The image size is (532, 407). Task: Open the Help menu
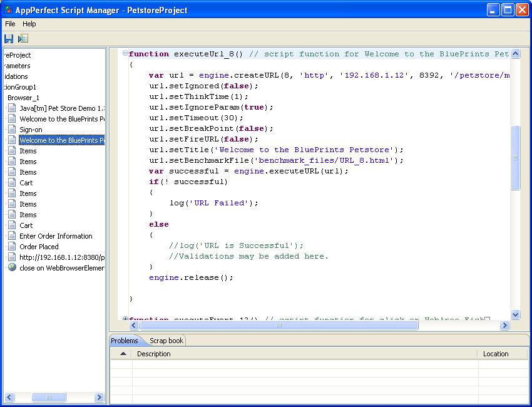(x=29, y=24)
